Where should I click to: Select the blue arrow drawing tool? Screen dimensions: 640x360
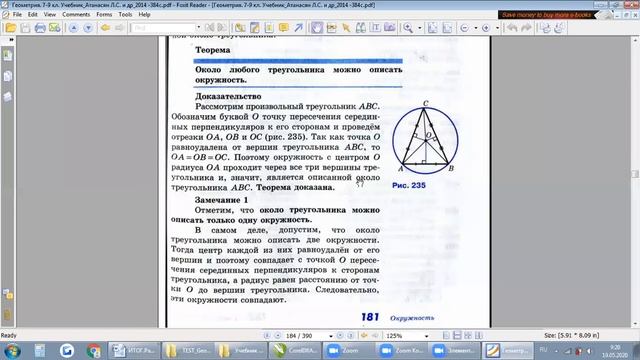[x=299, y=28]
